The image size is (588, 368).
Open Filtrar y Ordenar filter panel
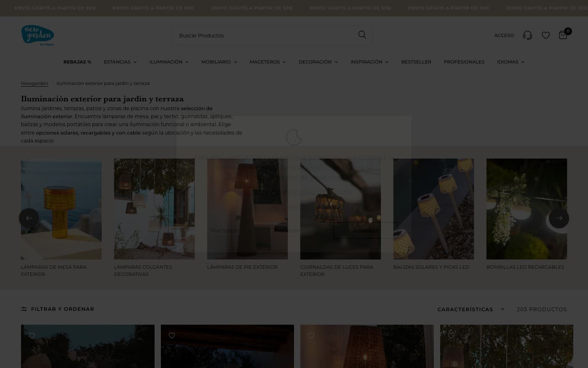click(58, 309)
